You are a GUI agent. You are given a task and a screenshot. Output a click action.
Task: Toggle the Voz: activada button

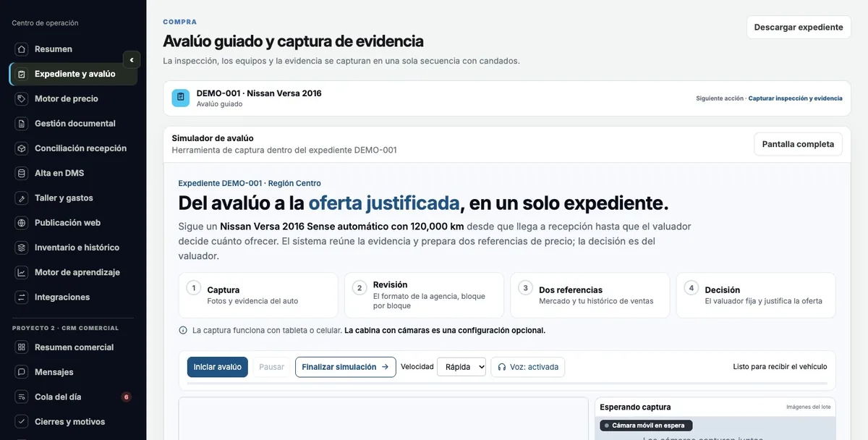pyautogui.click(x=528, y=367)
